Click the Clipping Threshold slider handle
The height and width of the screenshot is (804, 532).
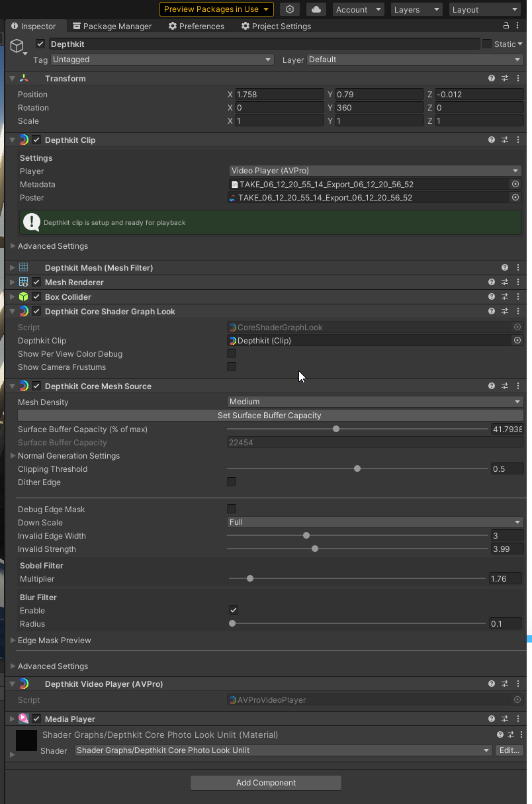pos(357,469)
